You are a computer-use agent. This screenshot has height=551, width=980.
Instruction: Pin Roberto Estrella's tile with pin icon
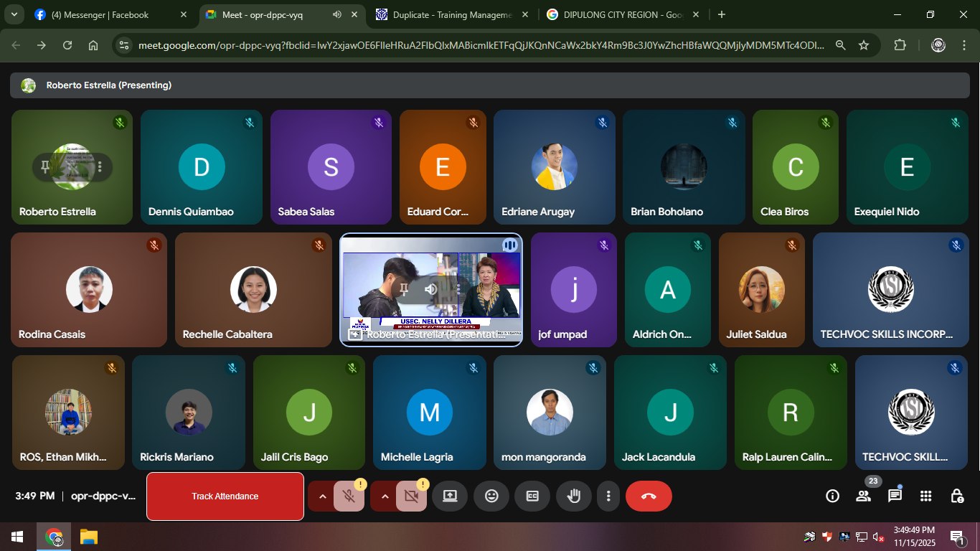45,167
